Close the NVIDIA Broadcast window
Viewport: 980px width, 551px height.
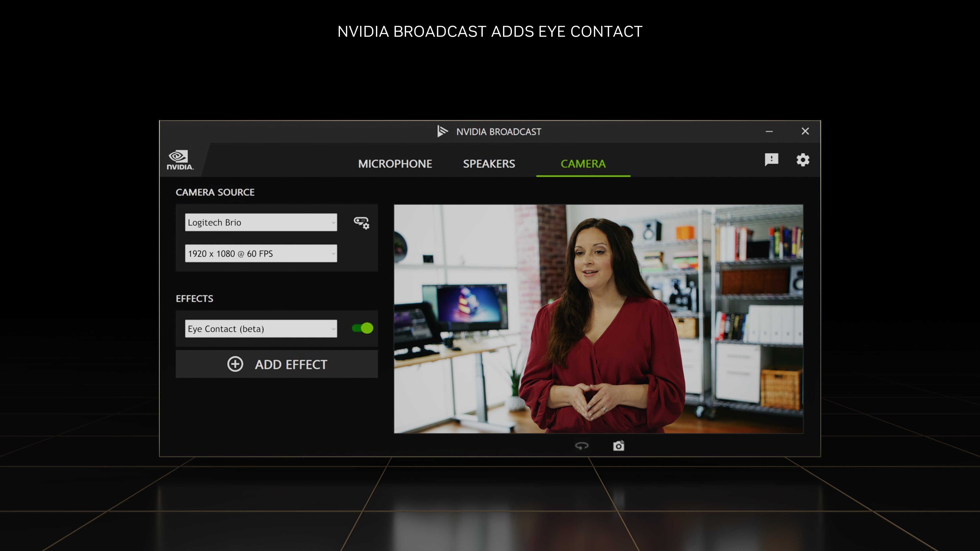[805, 131]
